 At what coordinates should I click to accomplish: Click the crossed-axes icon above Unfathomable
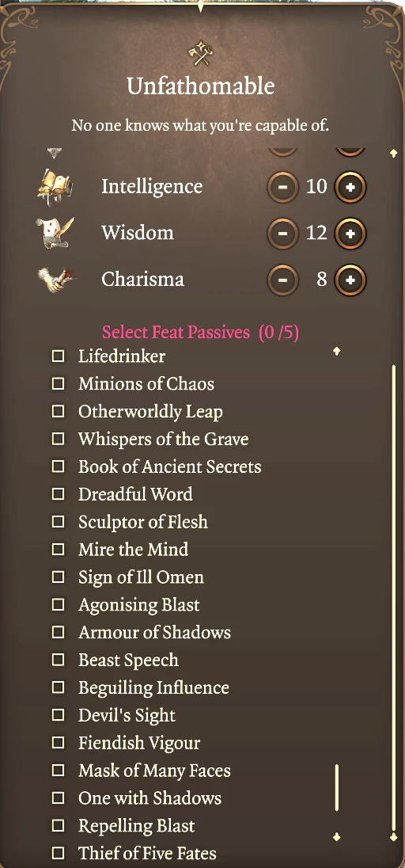coord(200,55)
